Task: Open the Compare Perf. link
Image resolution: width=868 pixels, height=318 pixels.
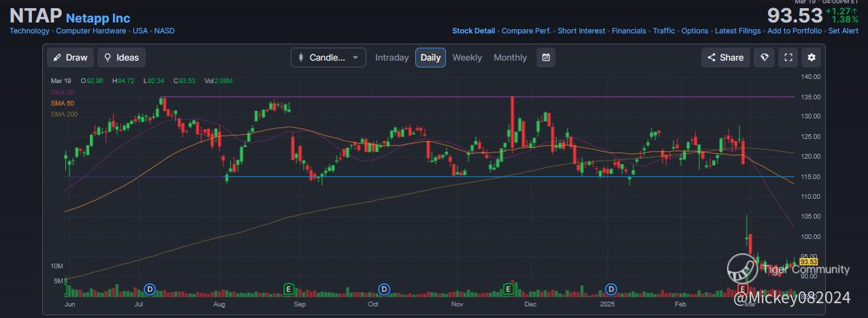Action: pos(527,31)
